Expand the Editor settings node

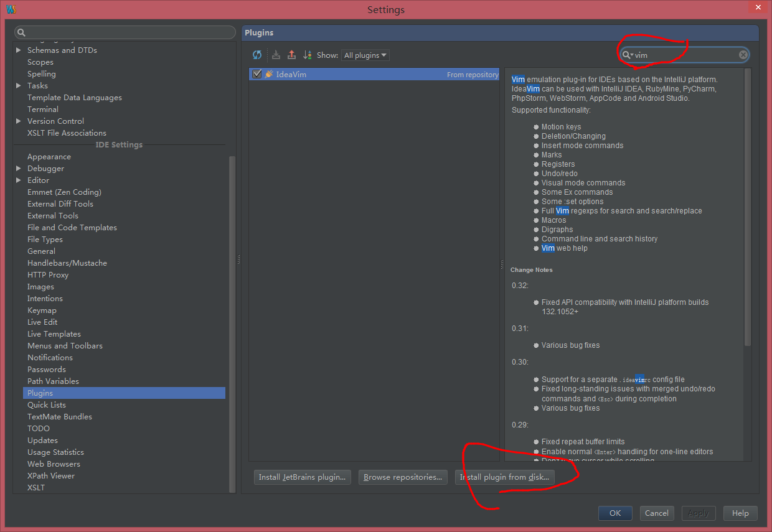[19, 180]
